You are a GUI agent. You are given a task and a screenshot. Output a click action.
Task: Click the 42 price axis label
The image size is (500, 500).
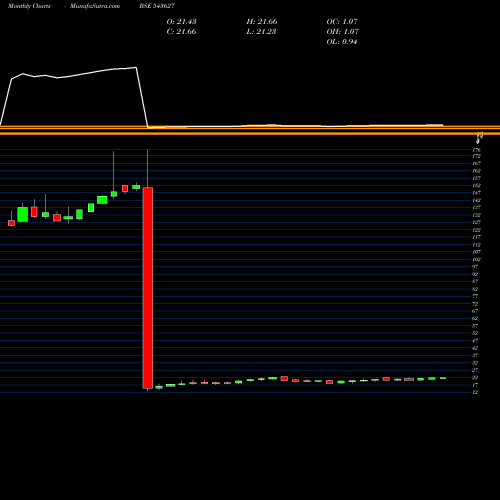(x=475, y=348)
